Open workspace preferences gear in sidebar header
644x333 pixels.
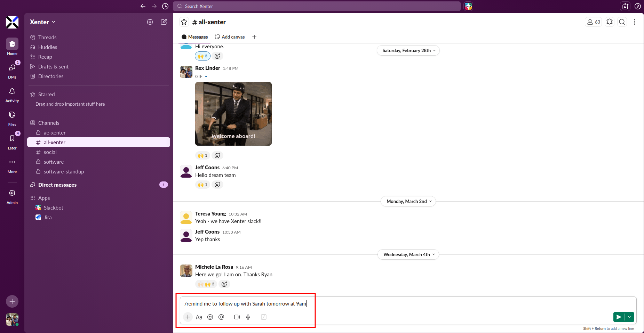pyautogui.click(x=150, y=22)
